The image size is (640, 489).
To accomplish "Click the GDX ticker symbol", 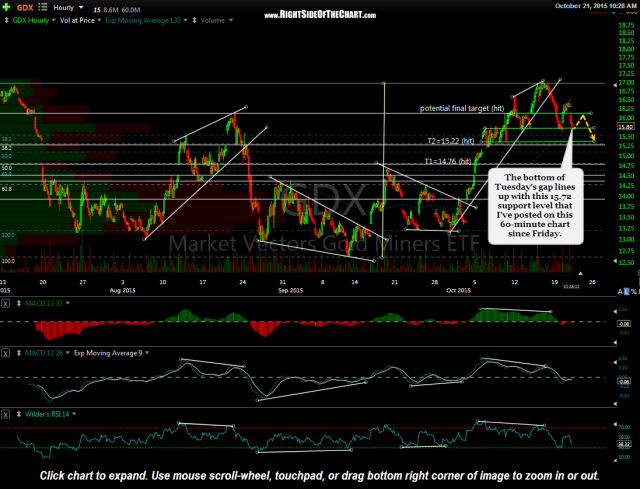I will click(25, 7).
